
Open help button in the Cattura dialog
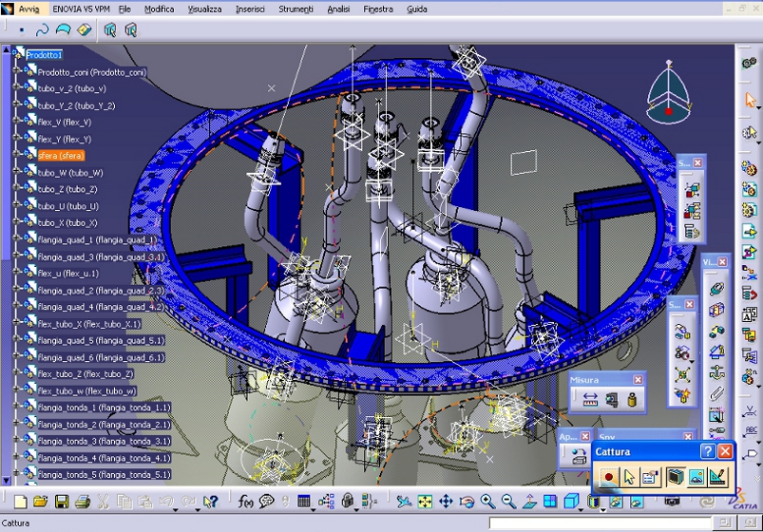click(x=708, y=451)
